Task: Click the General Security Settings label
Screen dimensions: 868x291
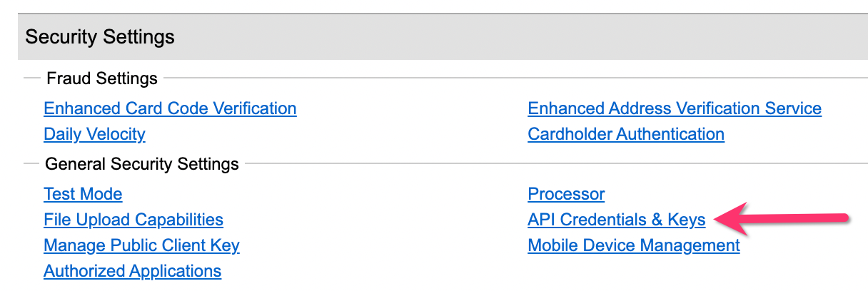Action: [141, 164]
